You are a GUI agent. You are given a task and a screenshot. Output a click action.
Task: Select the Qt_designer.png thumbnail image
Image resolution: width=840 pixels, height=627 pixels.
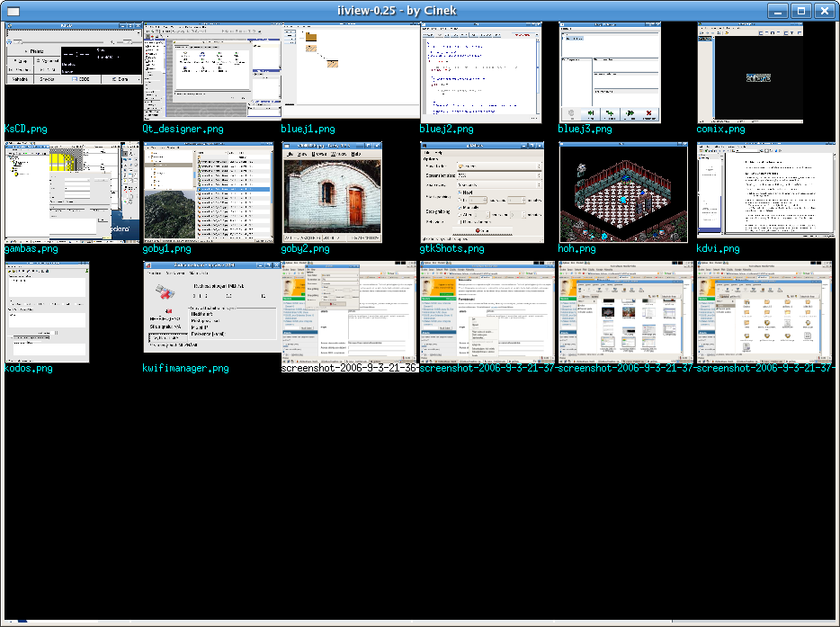211,72
